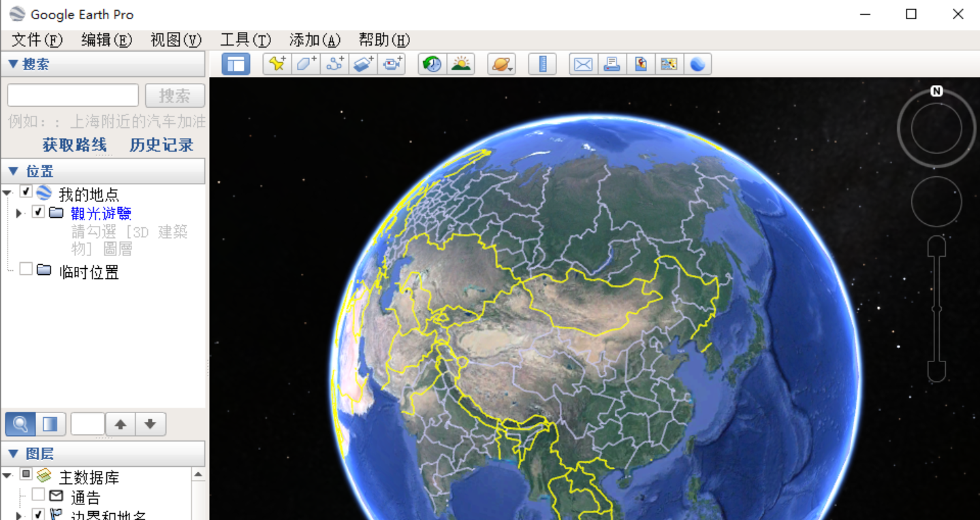Click the 搜索 search button

[x=175, y=96]
